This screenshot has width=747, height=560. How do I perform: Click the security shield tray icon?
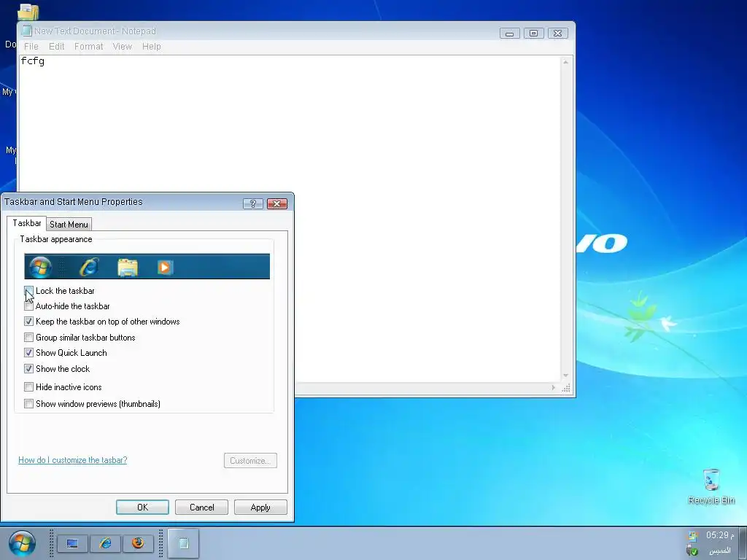692,551
